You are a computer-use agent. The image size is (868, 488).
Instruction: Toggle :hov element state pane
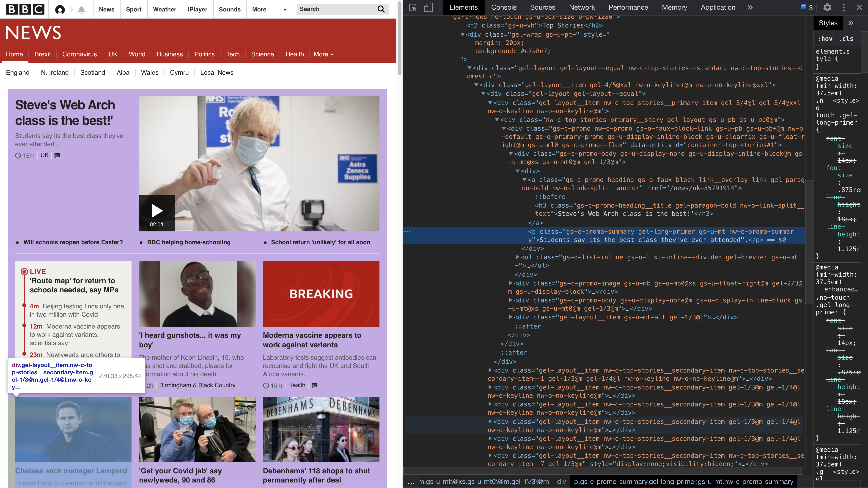coord(825,39)
